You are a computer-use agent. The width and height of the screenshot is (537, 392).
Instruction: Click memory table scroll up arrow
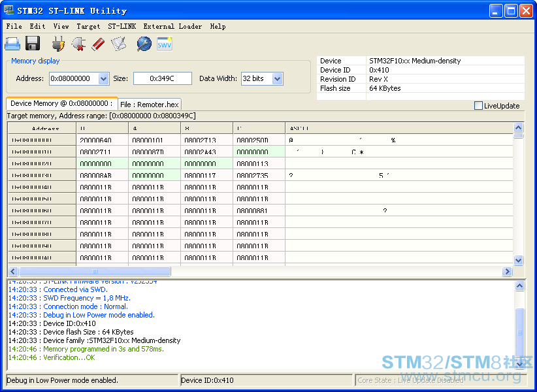pos(519,128)
